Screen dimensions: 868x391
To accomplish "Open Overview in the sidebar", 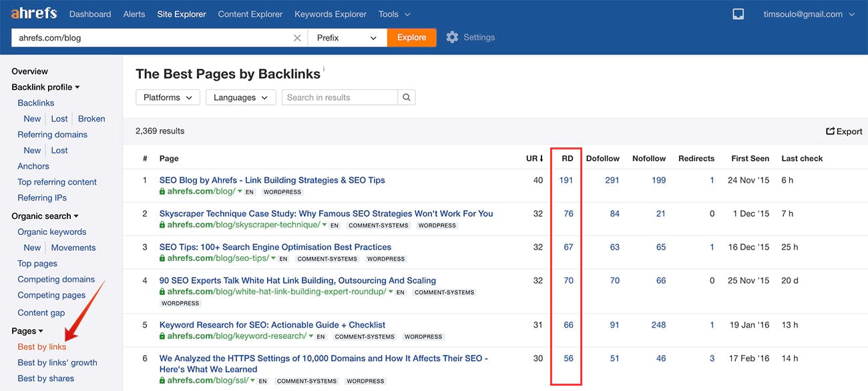I will tap(29, 71).
